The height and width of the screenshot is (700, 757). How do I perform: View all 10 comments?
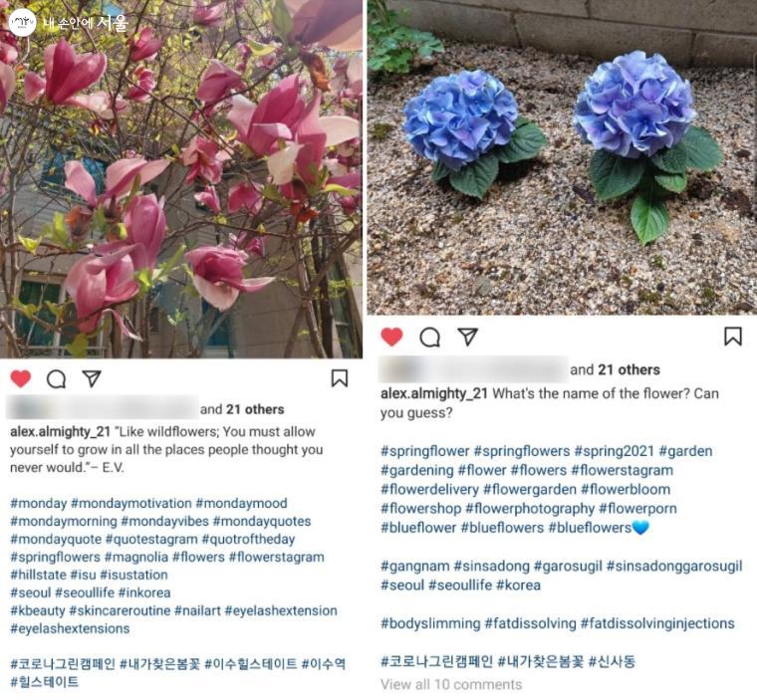pos(451,684)
